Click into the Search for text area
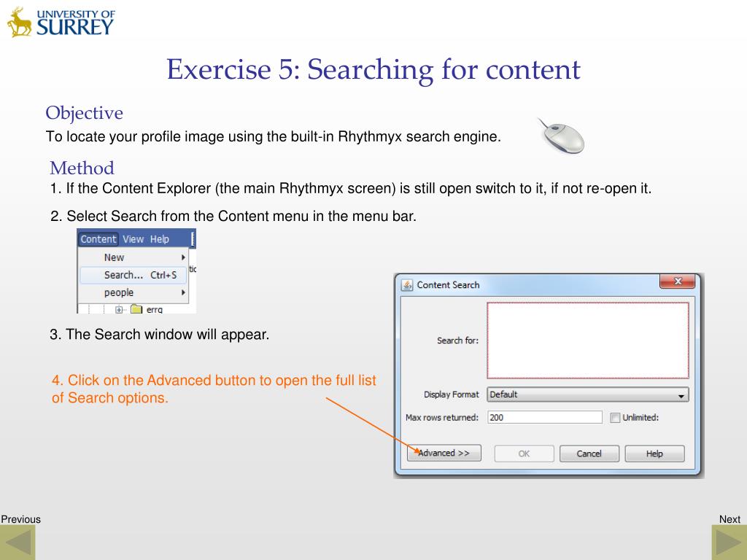The width and height of the screenshot is (747, 560). (588, 340)
